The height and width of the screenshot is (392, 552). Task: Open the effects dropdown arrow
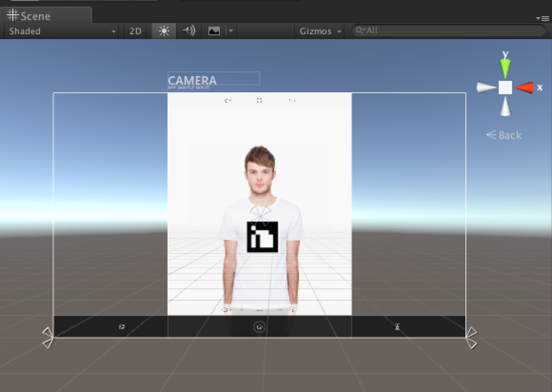pos(231,31)
